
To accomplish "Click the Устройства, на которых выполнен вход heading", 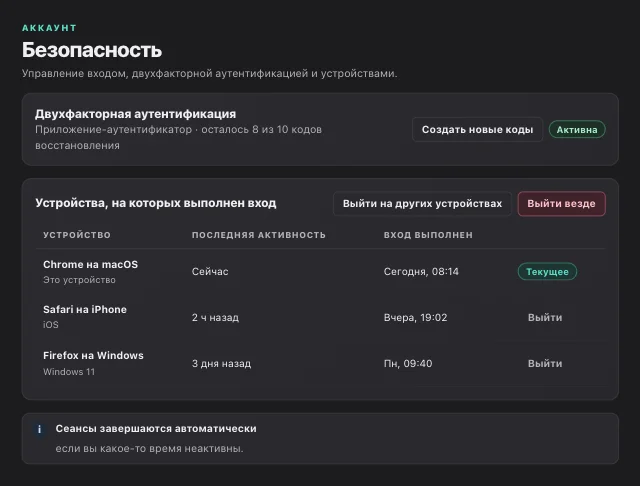I will [x=156, y=203].
